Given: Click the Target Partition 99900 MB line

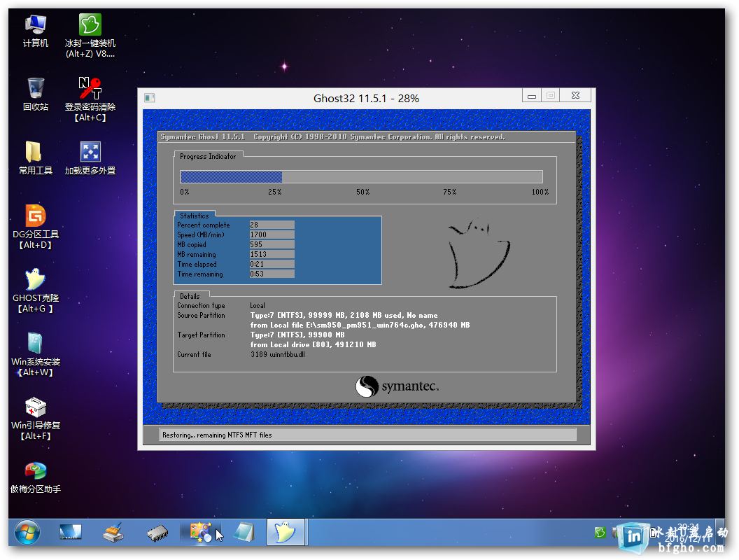Looking at the screenshot, I should tap(297, 335).
